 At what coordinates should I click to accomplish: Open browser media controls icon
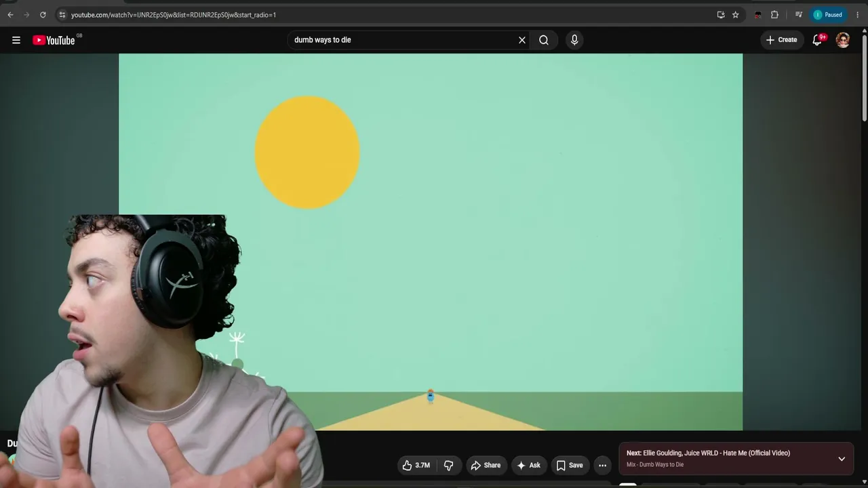point(799,15)
